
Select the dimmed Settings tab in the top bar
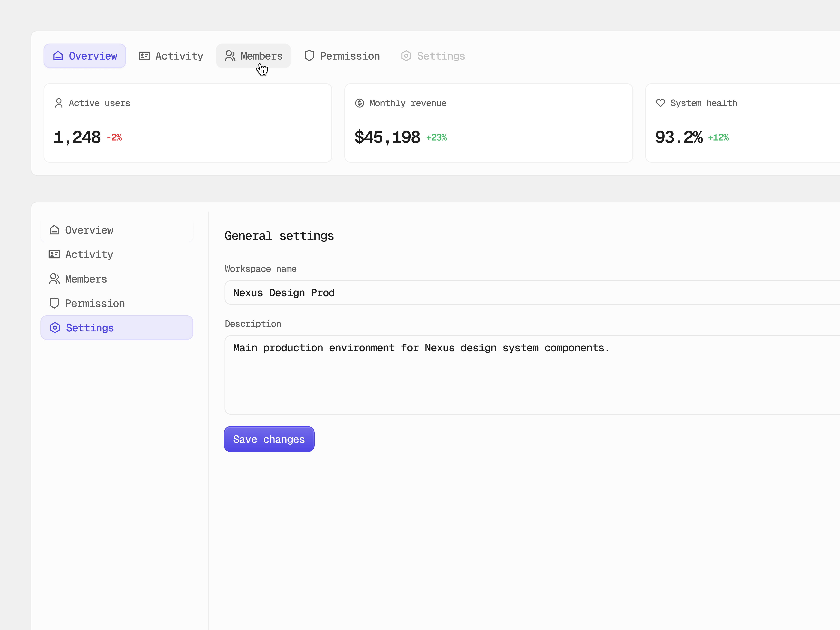point(433,56)
